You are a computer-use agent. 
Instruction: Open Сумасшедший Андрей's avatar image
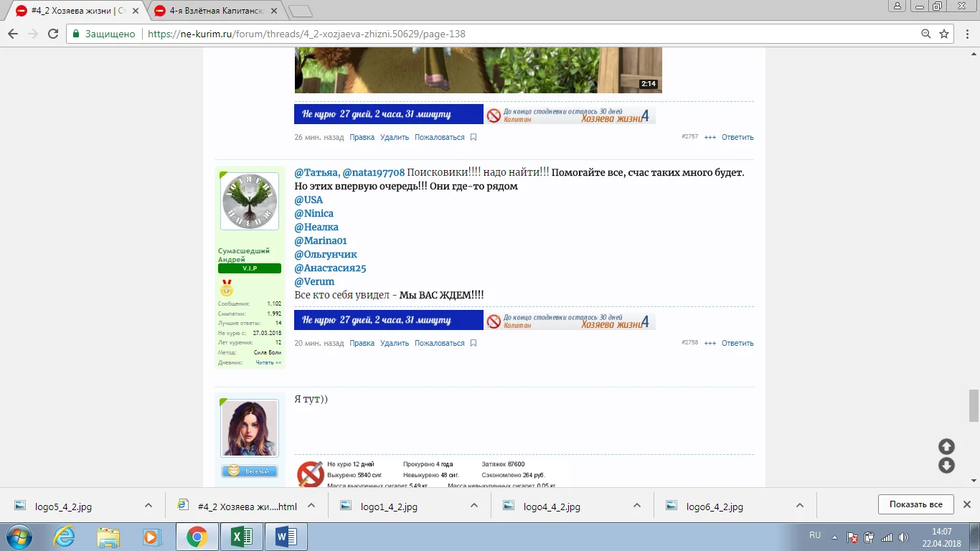click(249, 201)
